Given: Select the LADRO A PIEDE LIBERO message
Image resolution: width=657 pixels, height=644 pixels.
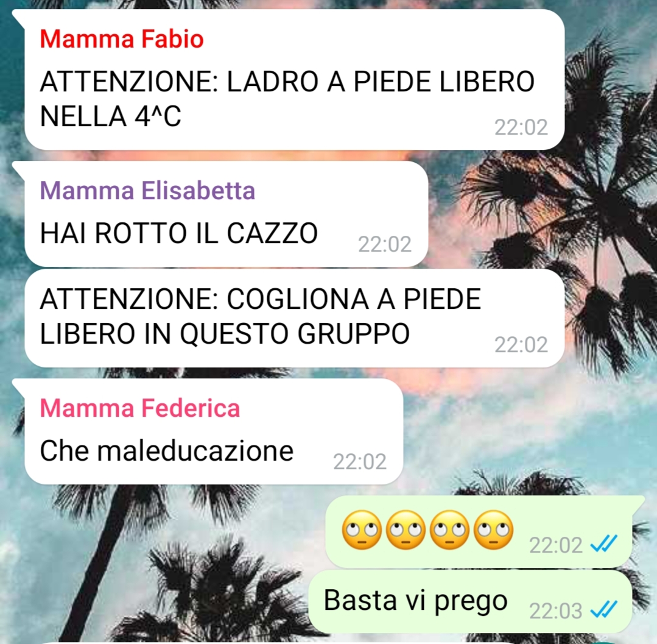Looking at the screenshot, I should click(x=295, y=80).
